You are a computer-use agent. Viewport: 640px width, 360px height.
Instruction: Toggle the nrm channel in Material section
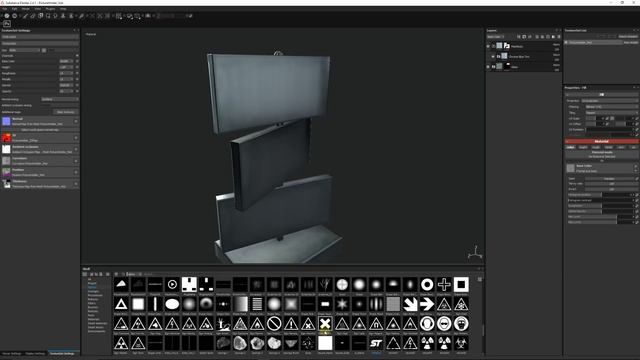621,147
